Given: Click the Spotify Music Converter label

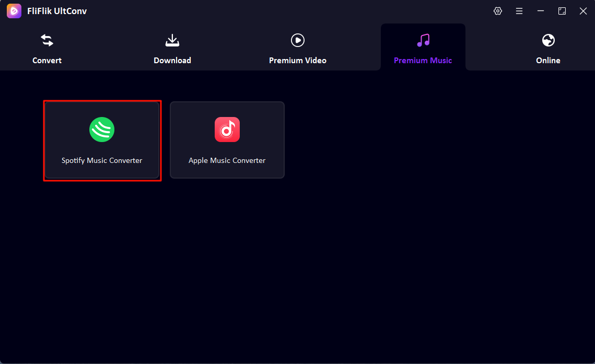Looking at the screenshot, I should tap(102, 160).
